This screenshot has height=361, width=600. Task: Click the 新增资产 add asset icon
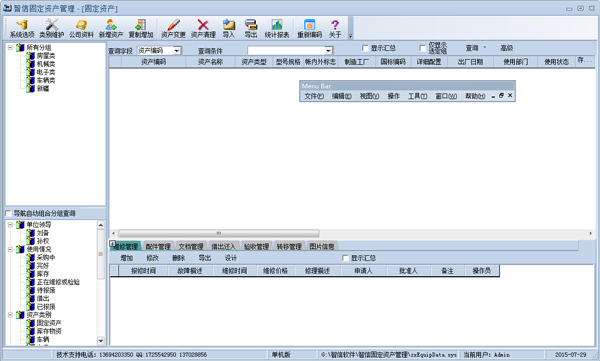point(111,29)
